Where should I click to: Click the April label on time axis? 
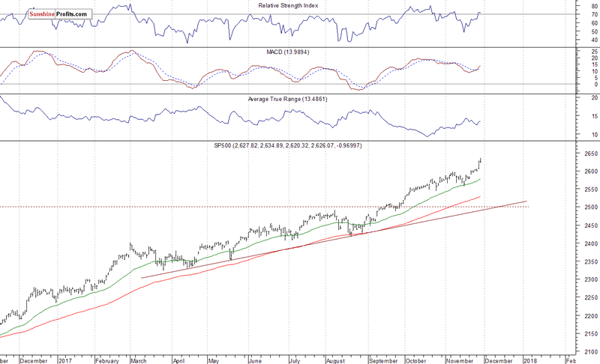178,361
